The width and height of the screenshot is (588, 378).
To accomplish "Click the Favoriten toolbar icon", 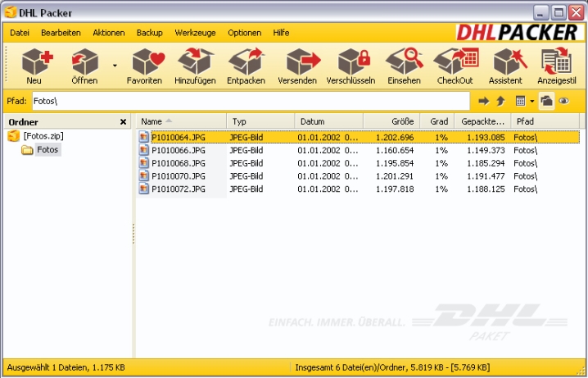I will click(x=144, y=66).
